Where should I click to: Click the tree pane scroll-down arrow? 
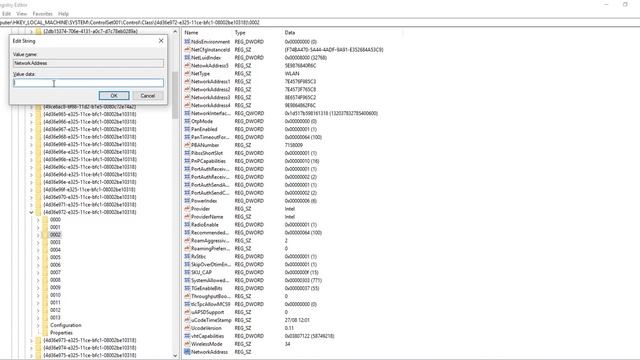point(175,356)
